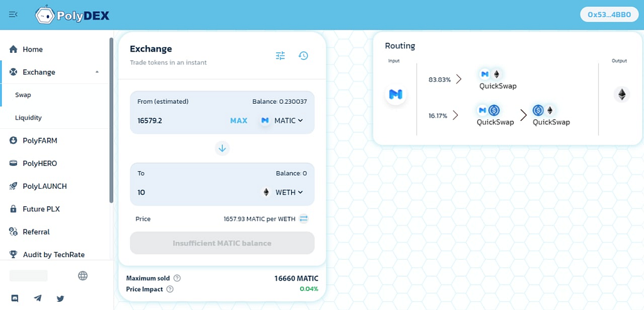644x310 pixels.
Task: Click the Maximum sold help icon
Action: tap(177, 279)
